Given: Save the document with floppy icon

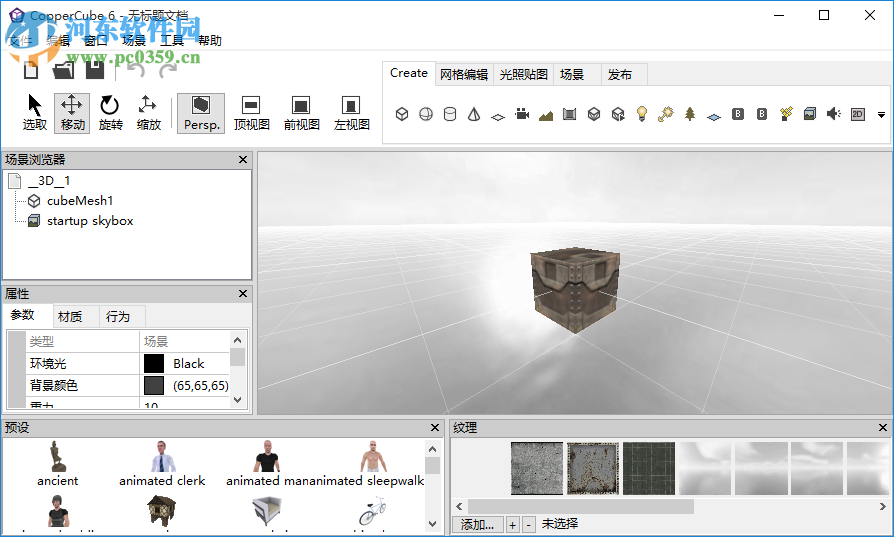Looking at the screenshot, I should point(95,70).
